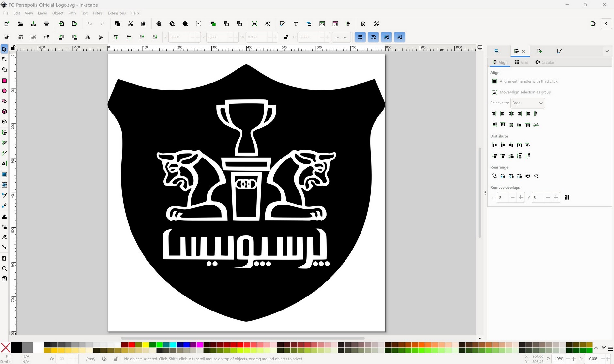
Task: Switch to the Circular tab
Action: click(x=545, y=62)
